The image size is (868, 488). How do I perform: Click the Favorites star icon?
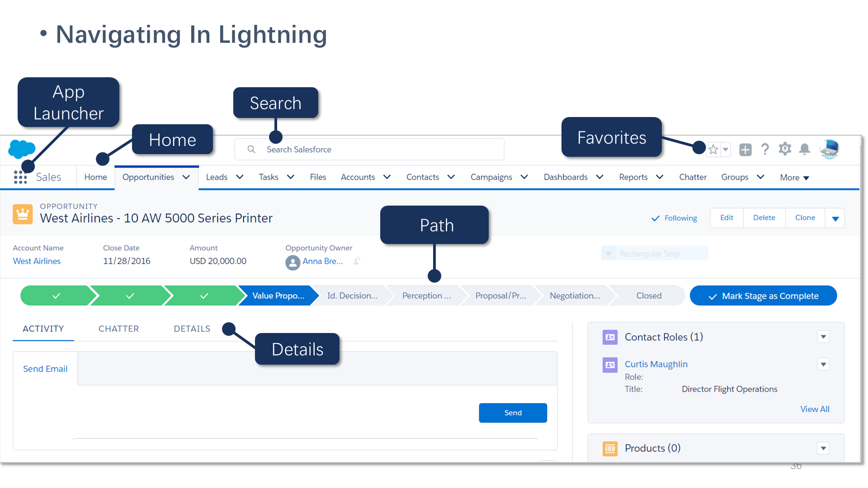point(713,150)
